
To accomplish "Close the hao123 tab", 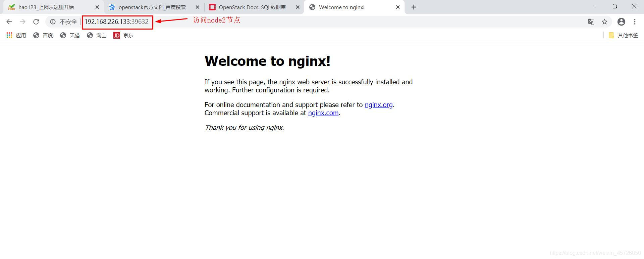I will 97,7.
